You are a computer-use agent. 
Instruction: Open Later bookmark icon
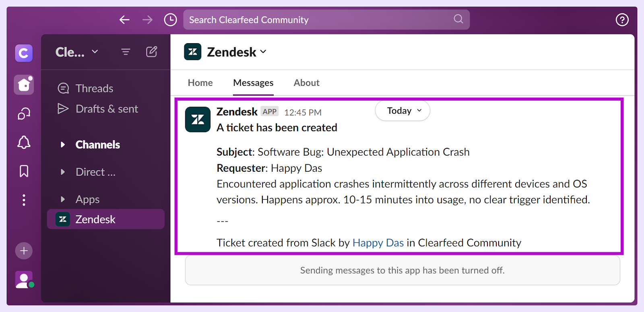click(24, 171)
